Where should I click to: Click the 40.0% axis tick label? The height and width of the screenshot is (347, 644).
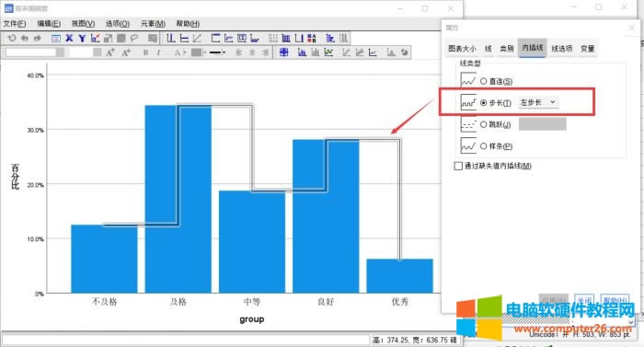(x=35, y=75)
